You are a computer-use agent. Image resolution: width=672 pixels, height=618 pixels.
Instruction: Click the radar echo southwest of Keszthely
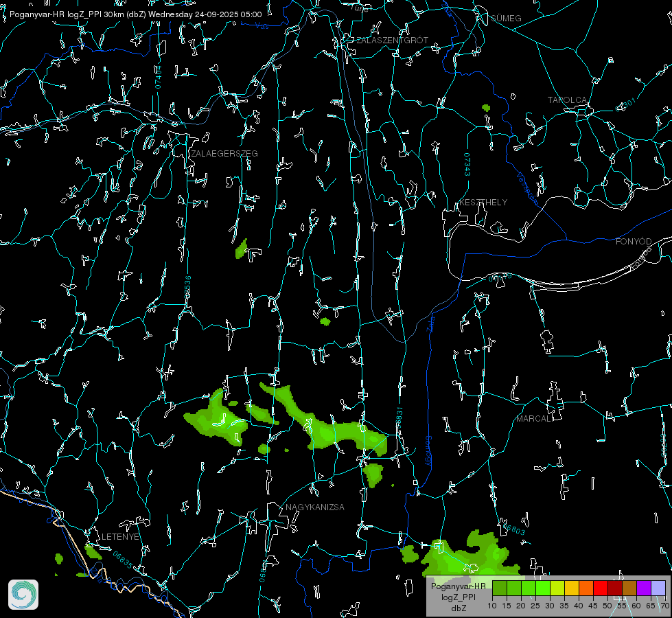(x=325, y=321)
